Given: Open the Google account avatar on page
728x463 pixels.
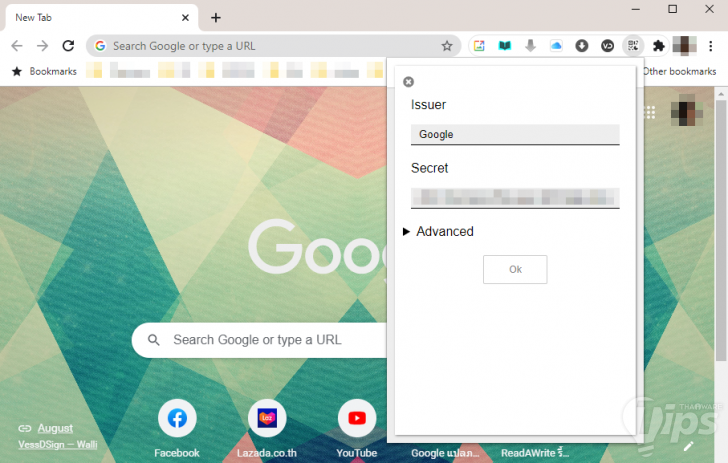Looking at the screenshot, I should 687,111.
